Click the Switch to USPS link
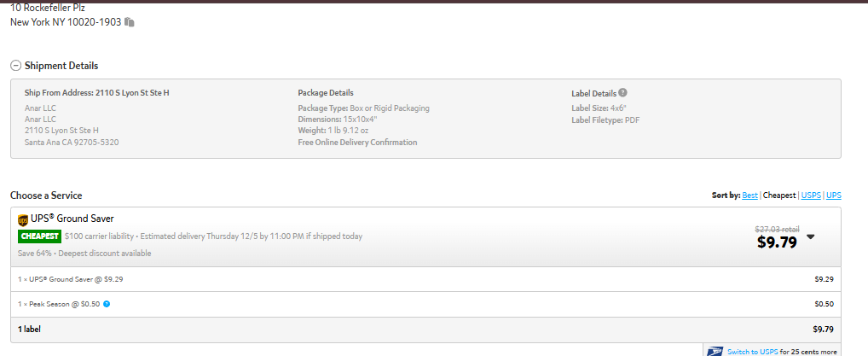 pos(752,352)
